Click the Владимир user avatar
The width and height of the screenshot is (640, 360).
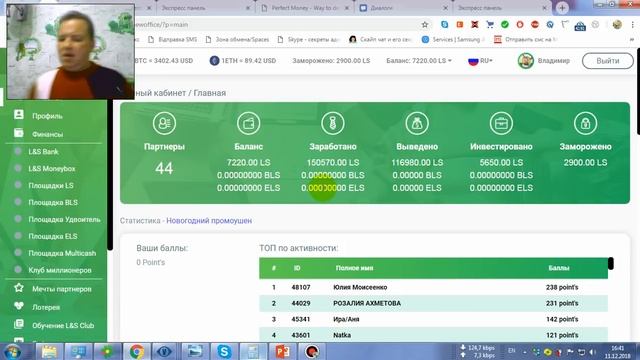[526, 61]
